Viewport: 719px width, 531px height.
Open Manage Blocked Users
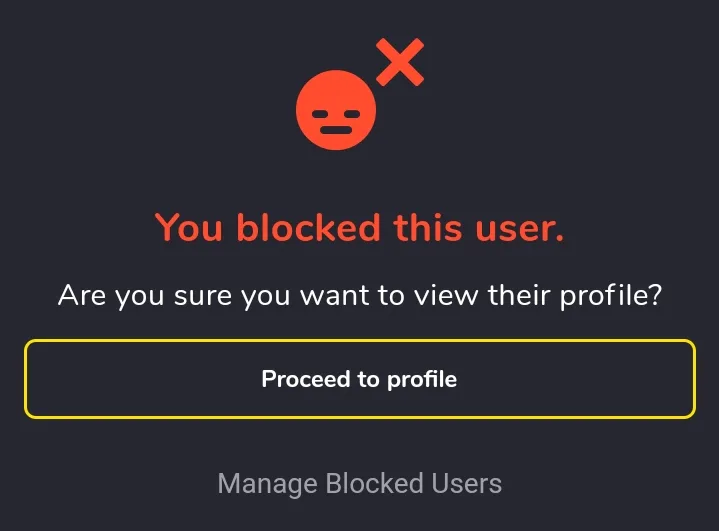click(360, 483)
